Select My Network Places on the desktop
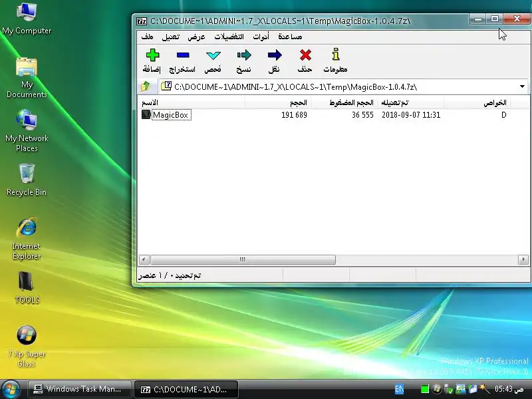 [x=27, y=130]
